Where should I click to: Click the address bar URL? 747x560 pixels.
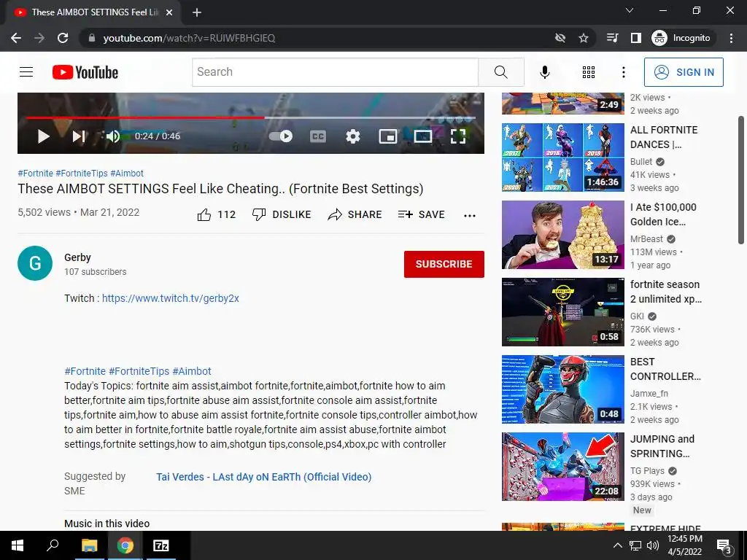click(189, 38)
